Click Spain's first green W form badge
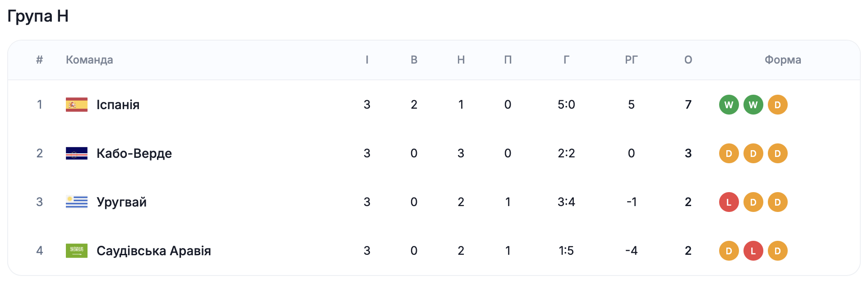Viewport: 868px width, 285px height. tap(729, 105)
